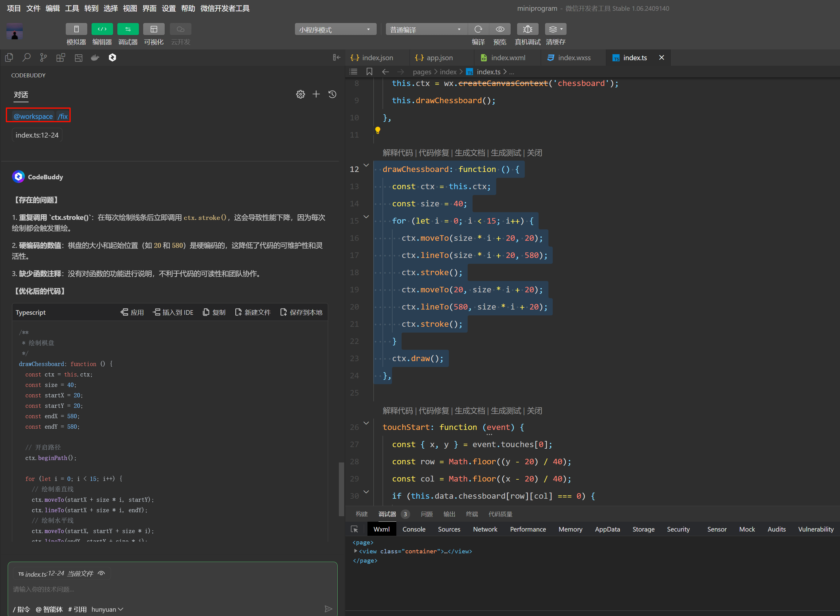
Task: Open the 小程序模式 dropdown
Action: tap(335, 29)
